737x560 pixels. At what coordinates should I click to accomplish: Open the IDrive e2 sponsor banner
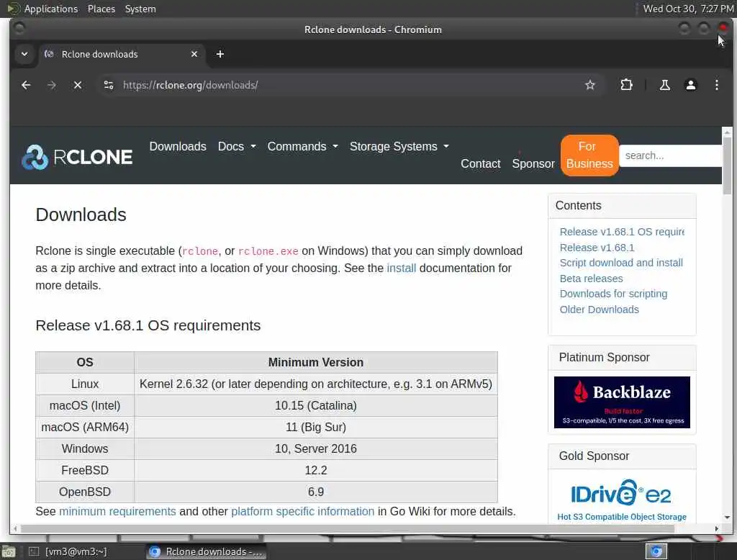622,500
